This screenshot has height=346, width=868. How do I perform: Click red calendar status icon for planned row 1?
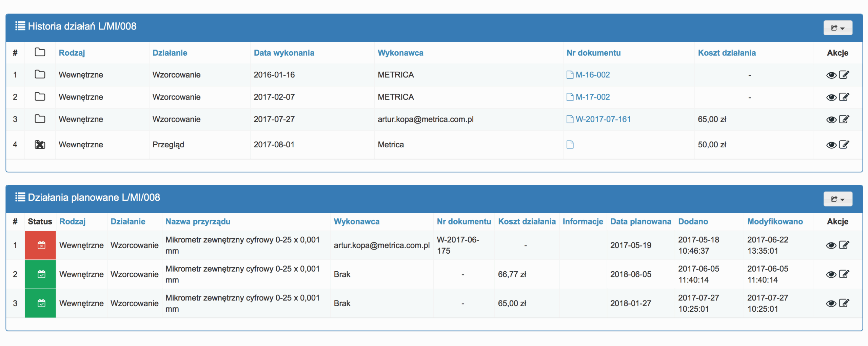pyautogui.click(x=41, y=245)
